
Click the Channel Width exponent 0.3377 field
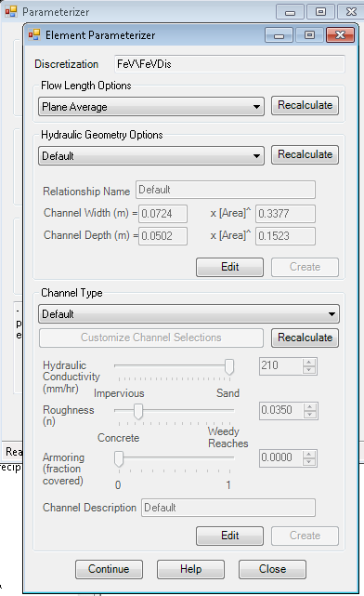coord(285,214)
